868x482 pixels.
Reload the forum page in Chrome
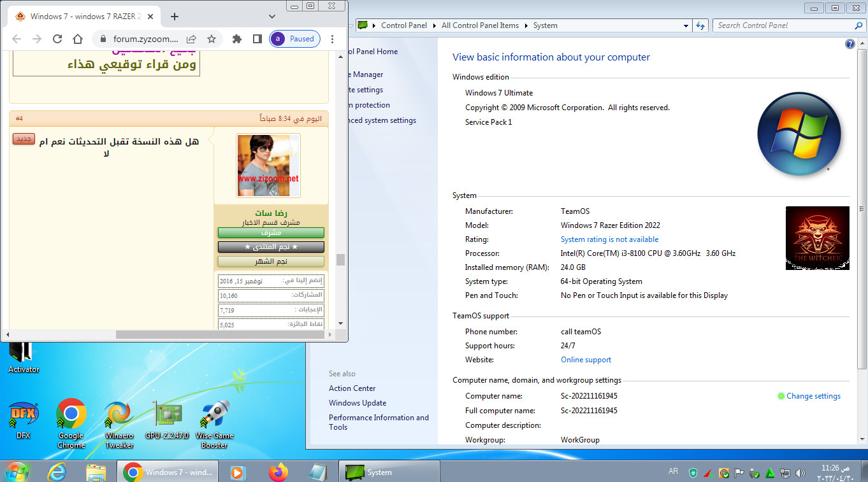pos(57,39)
